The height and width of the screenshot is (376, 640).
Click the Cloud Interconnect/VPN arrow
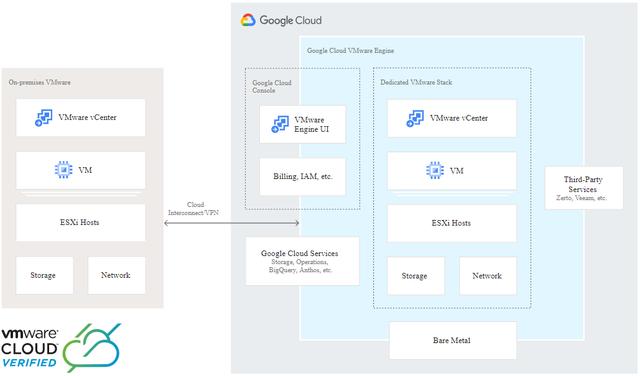[x=232, y=223]
